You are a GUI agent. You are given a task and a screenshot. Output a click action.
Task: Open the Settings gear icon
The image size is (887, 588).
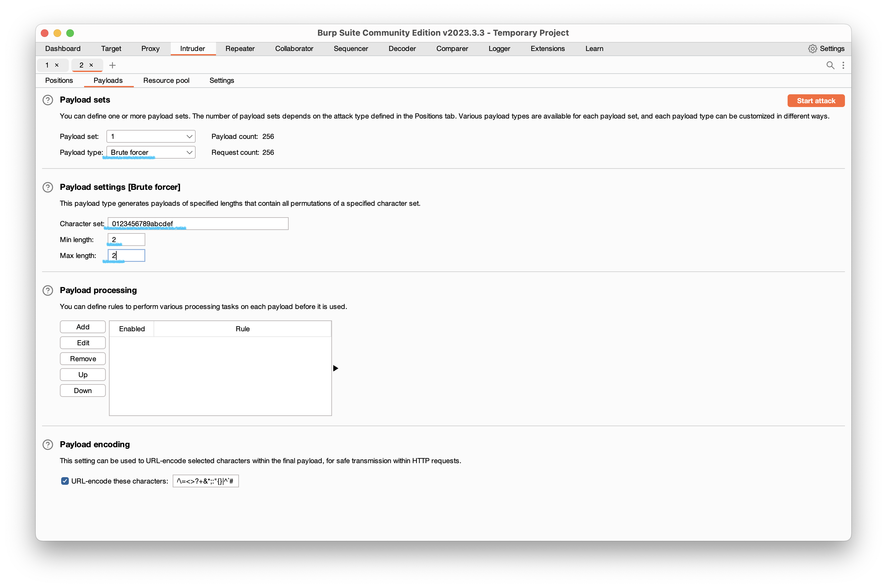[812, 49]
